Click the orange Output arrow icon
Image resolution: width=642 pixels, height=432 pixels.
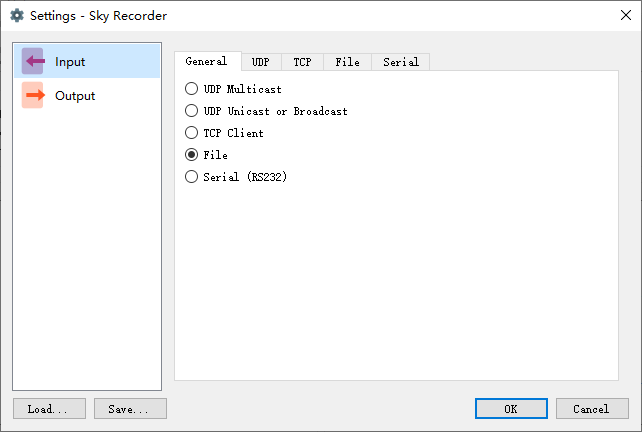(x=32, y=95)
